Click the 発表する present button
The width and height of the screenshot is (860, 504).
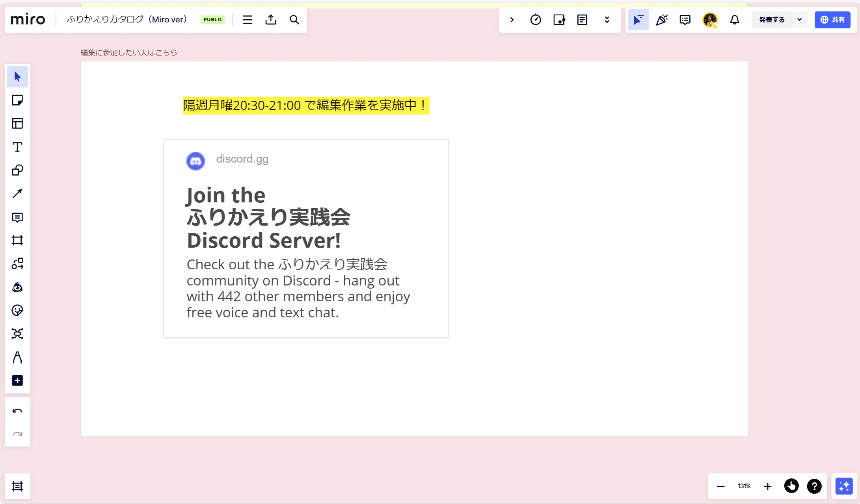point(772,20)
